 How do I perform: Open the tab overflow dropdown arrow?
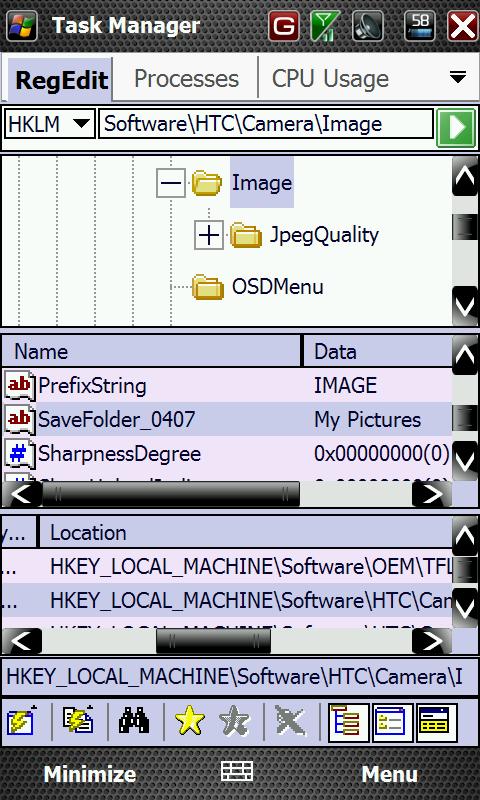click(x=458, y=77)
